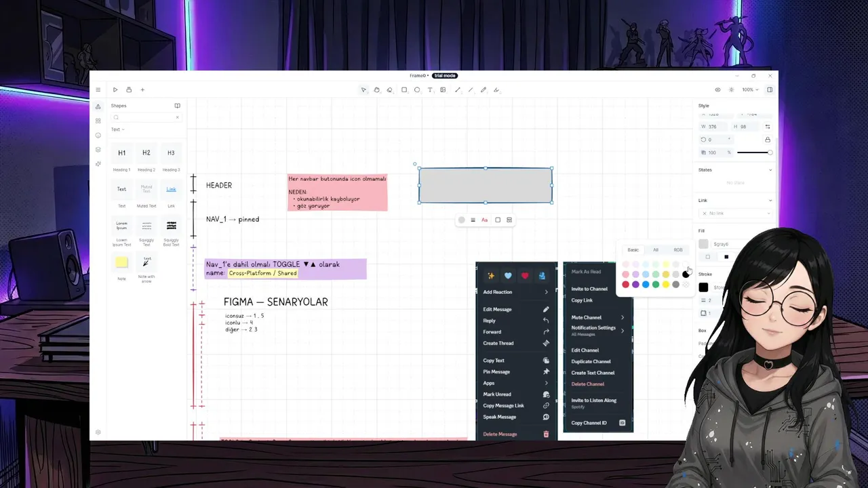Viewport: 868px width, 488px height.
Task: Click the book icon in Shapes panel
Action: coord(177,106)
